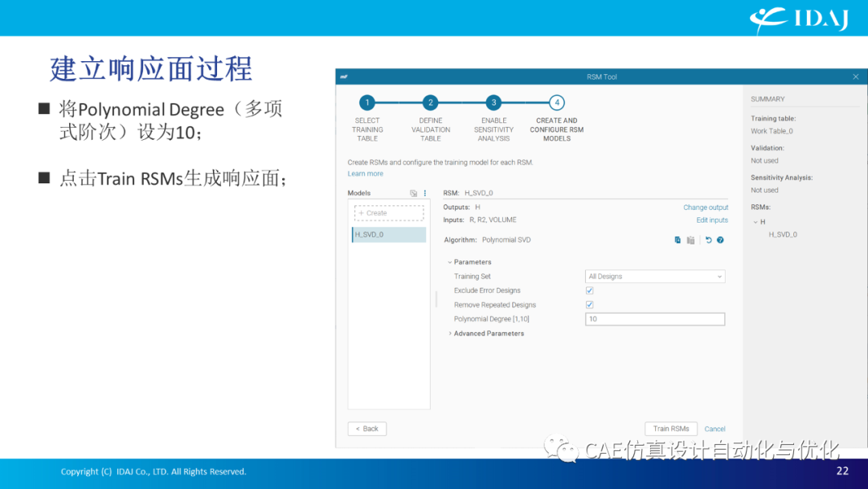The image size is (868, 489).
Task: Toggle Remove Repeated Designs checkbox
Action: 590,305
